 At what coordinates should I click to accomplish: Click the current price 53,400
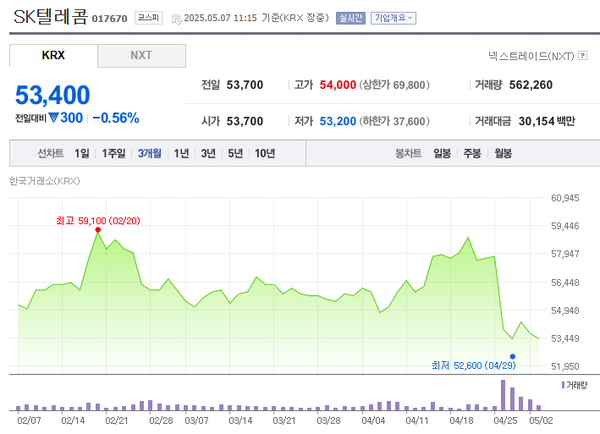point(53,95)
